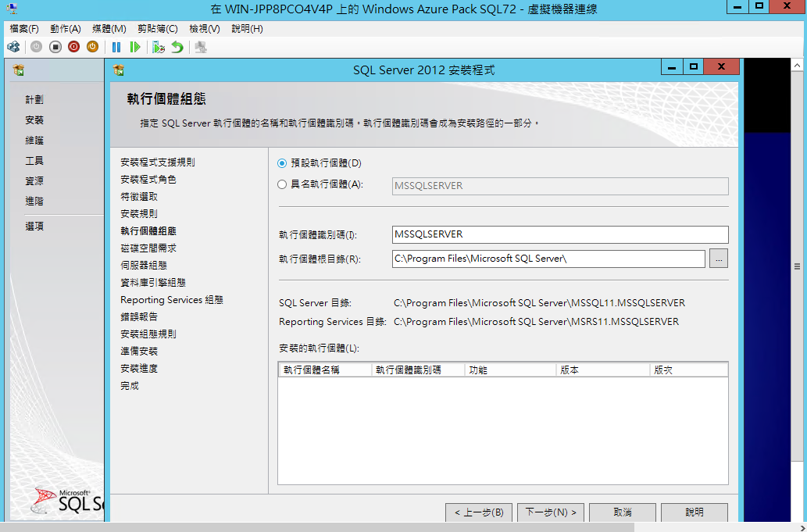Click the 特徵選取 step
807x532 pixels.
(x=139, y=197)
